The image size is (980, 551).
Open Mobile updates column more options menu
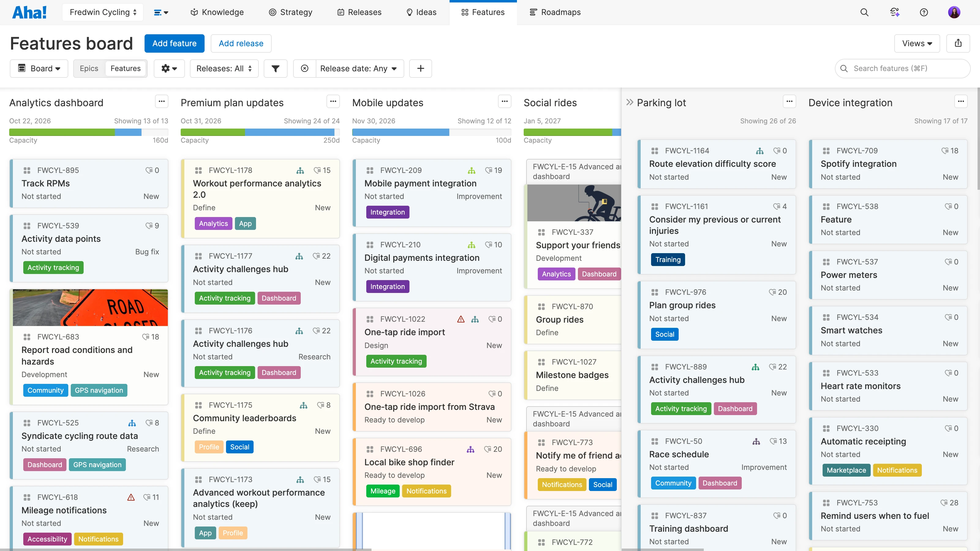504,102
